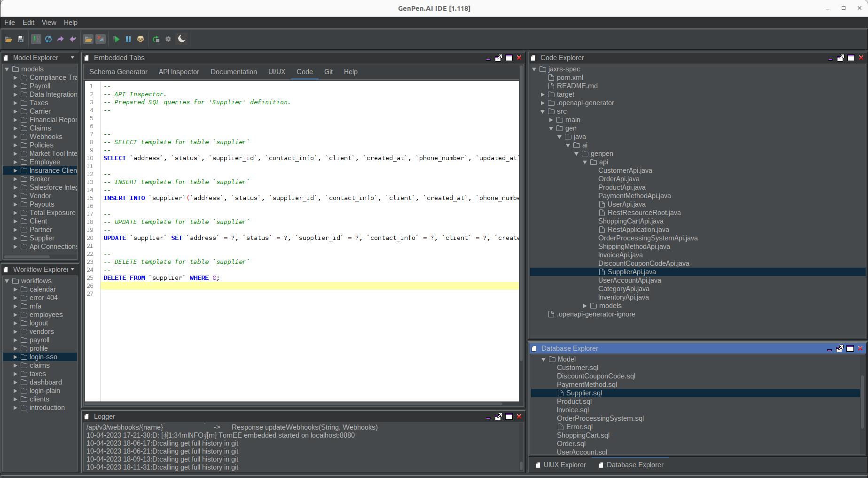Click the purple forward arrow icon
The image size is (868, 478).
tap(61, 39)
